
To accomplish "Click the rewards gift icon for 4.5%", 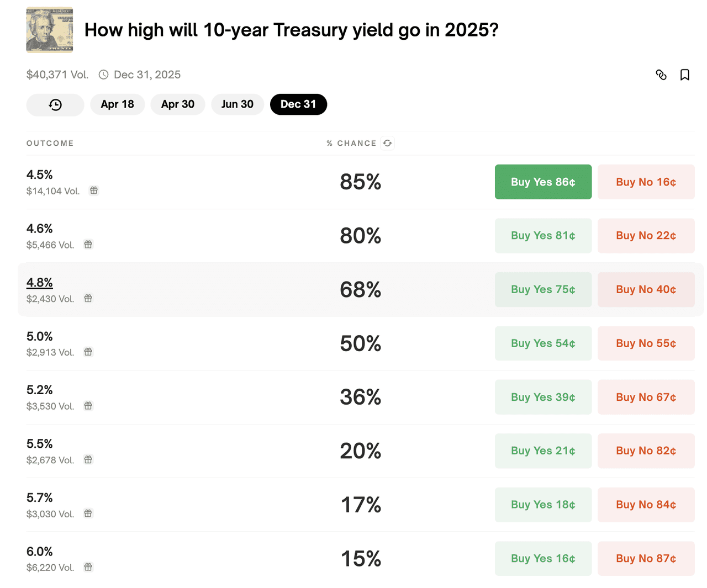I will [x=94, y=190].
